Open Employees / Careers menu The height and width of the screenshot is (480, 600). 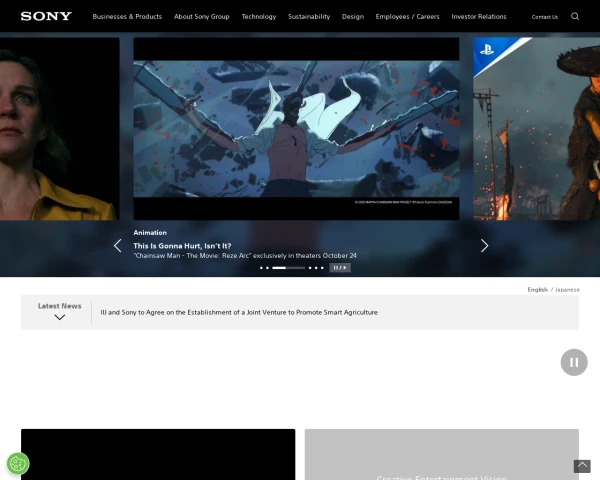pos(408,16)
